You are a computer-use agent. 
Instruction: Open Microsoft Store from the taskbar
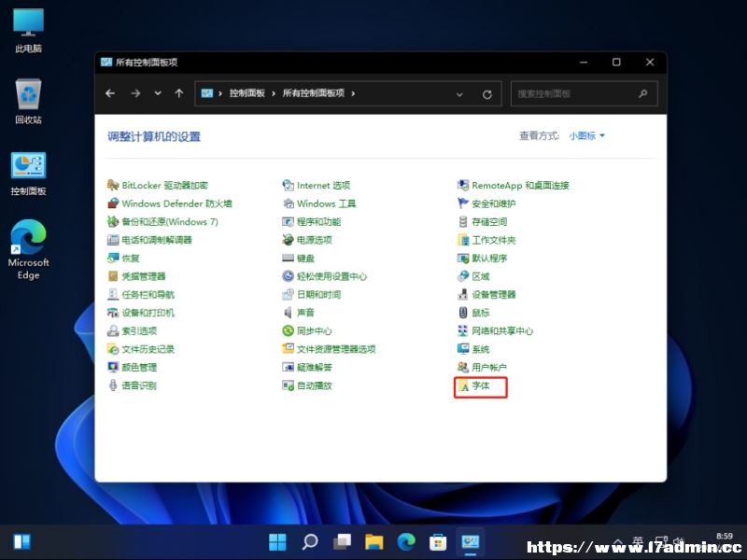pos(438,541)
